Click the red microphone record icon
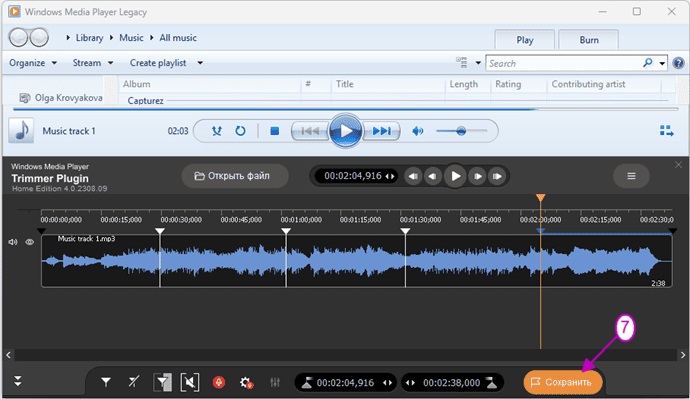 click(x=219, y=382)
